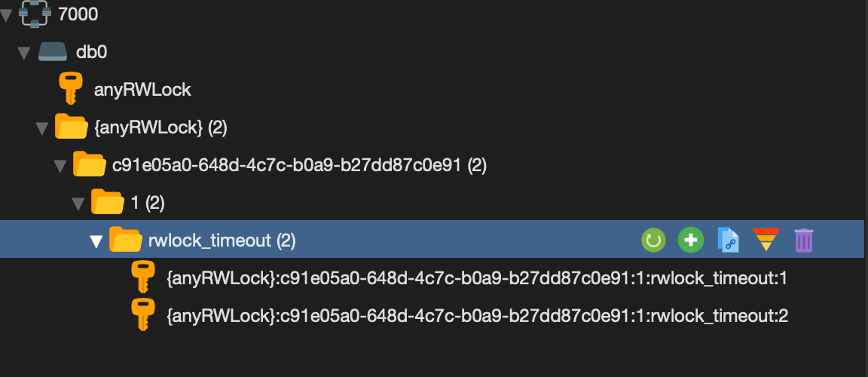Select the anyRWLock key
This screenshot has height=377, width=868.
coord(142,90)
